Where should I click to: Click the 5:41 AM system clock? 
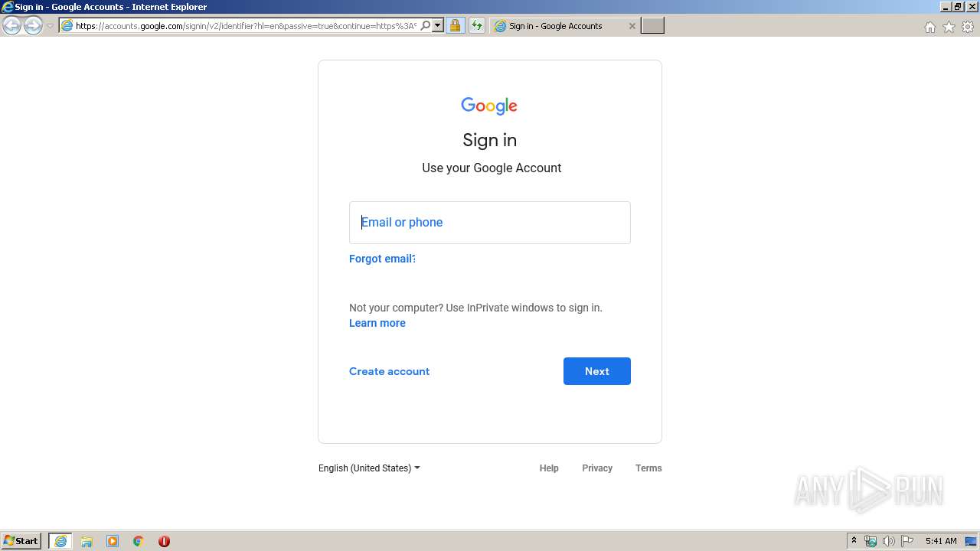tap(941, 541)
